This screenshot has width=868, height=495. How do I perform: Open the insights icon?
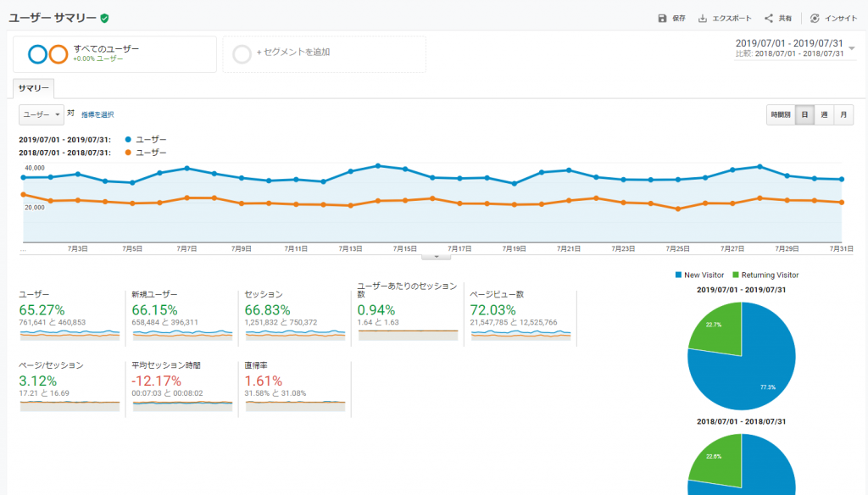(x=815, y=19)
